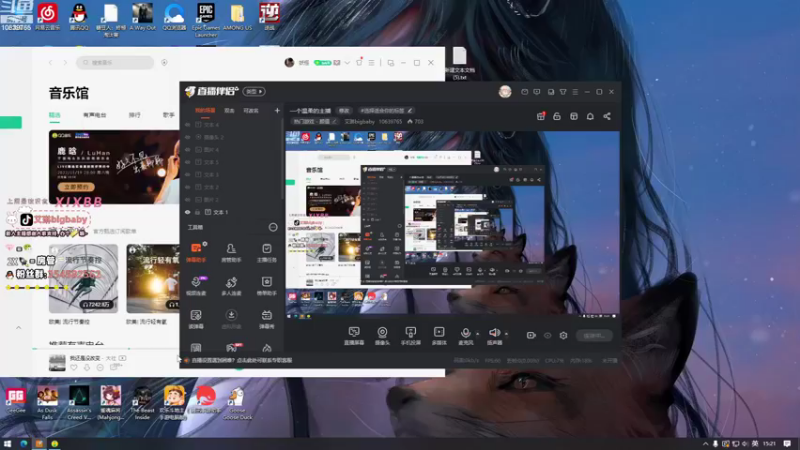Add a 多媒体 multimedia source

439,336
